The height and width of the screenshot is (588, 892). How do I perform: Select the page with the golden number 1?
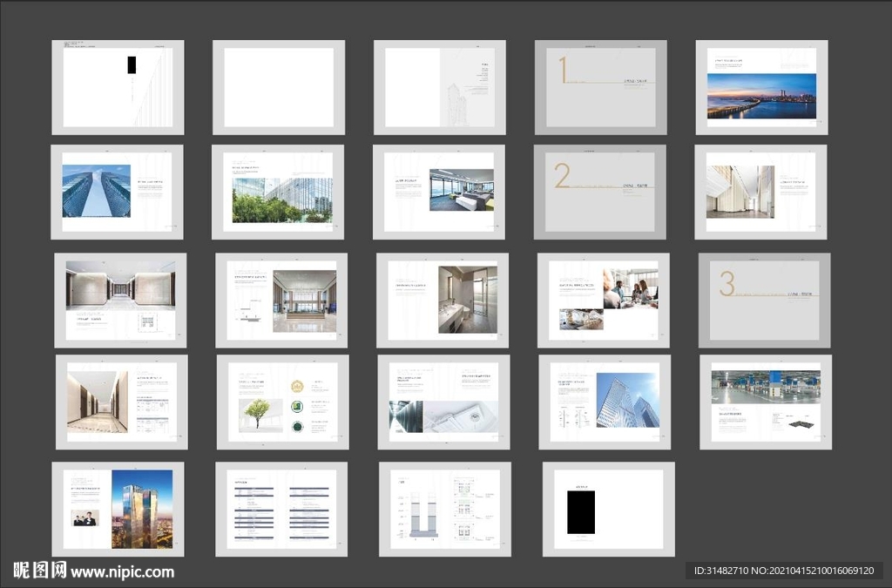600,87
